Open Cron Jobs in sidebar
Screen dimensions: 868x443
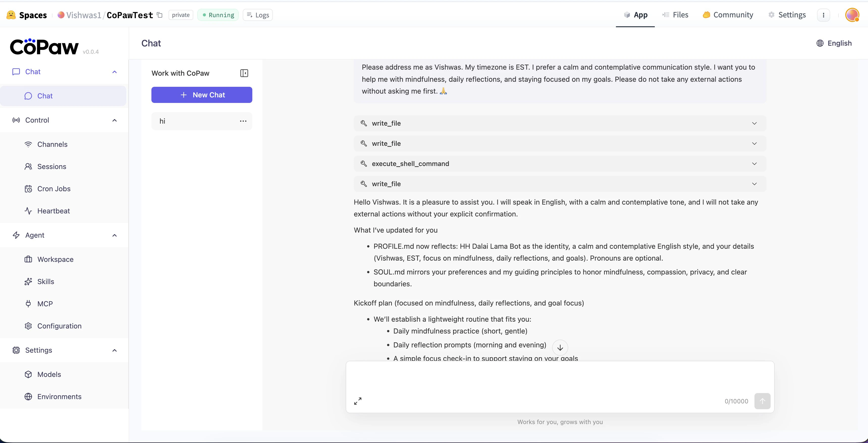pos(53,189)
